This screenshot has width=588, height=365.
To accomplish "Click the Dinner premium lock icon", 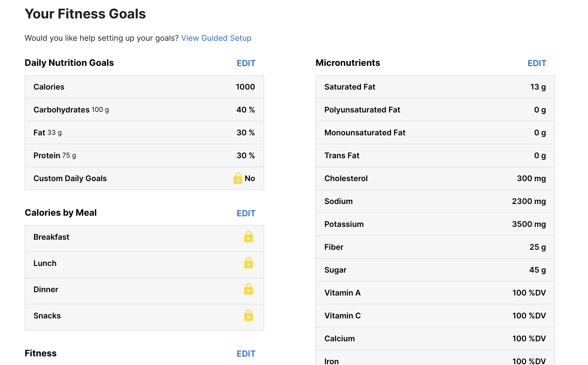I will click(x=248, y=289).
